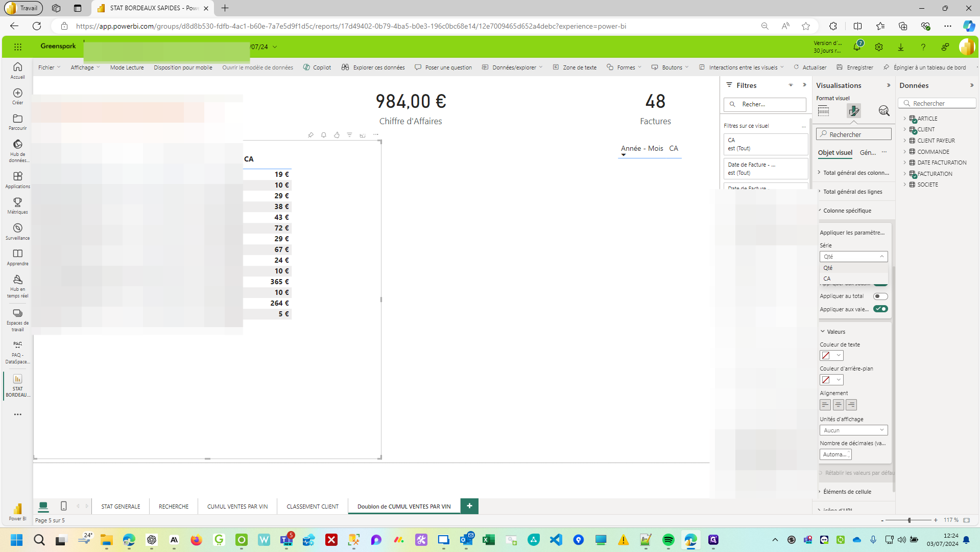
Task: Open the Unités d'affichage dropdown
Action: pyautogui.click(x=853, y=430)
